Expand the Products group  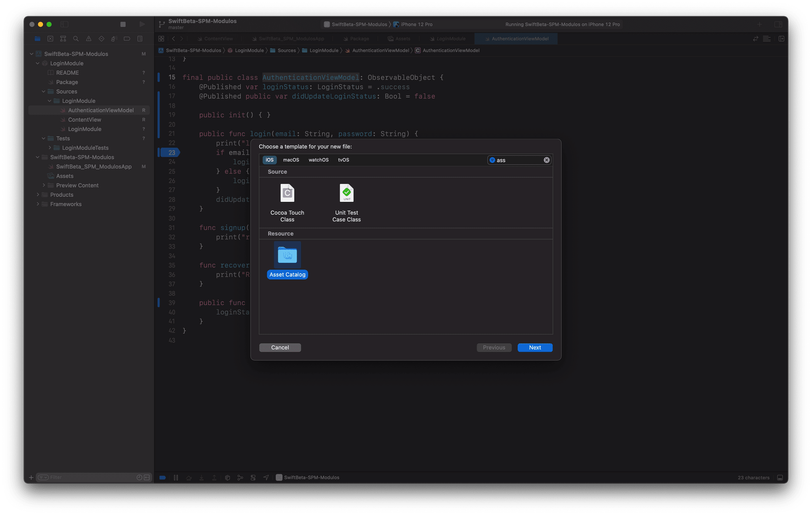tap(38, 195)
